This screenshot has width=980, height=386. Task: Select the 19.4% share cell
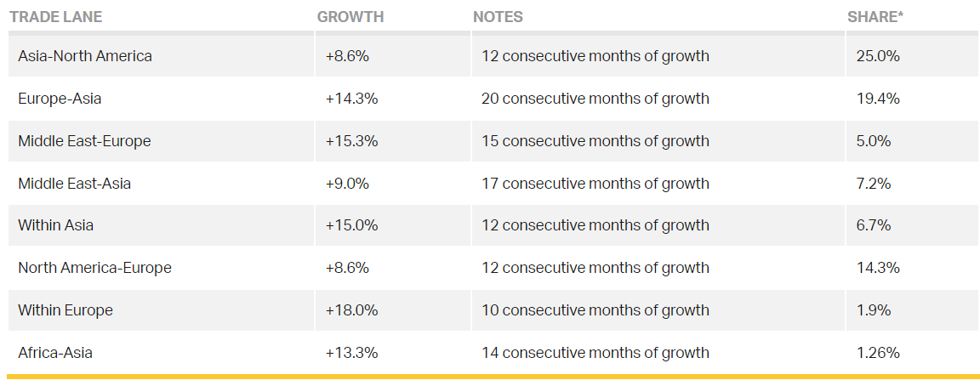(878, 99)
